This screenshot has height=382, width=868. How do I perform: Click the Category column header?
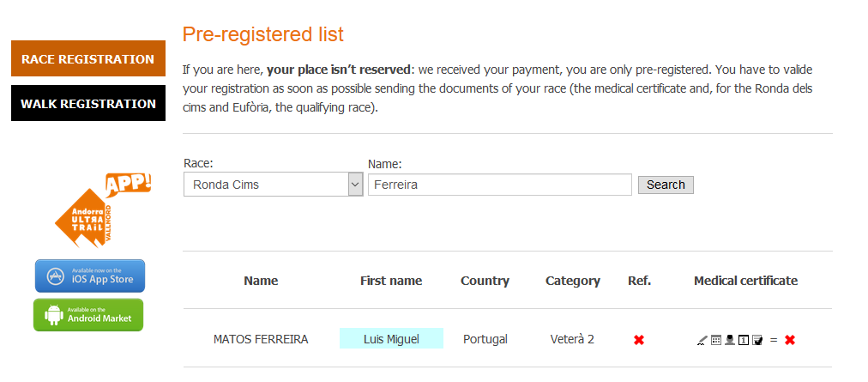tap(573, 281)
